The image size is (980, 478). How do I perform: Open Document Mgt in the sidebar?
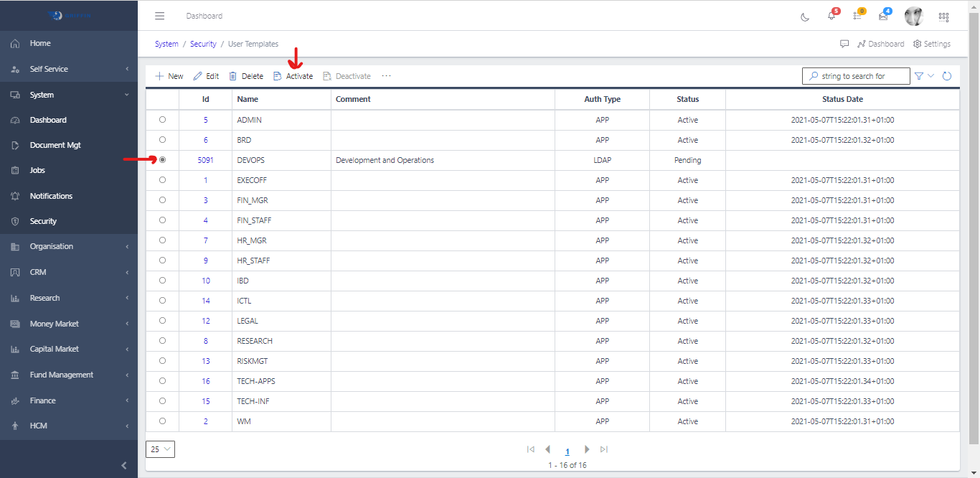pos(55,145)
